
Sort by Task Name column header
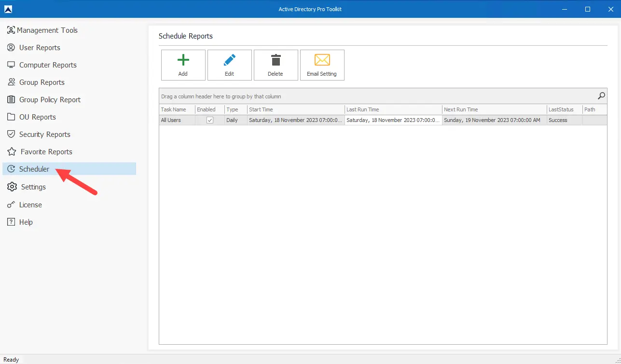coord(177,109)
